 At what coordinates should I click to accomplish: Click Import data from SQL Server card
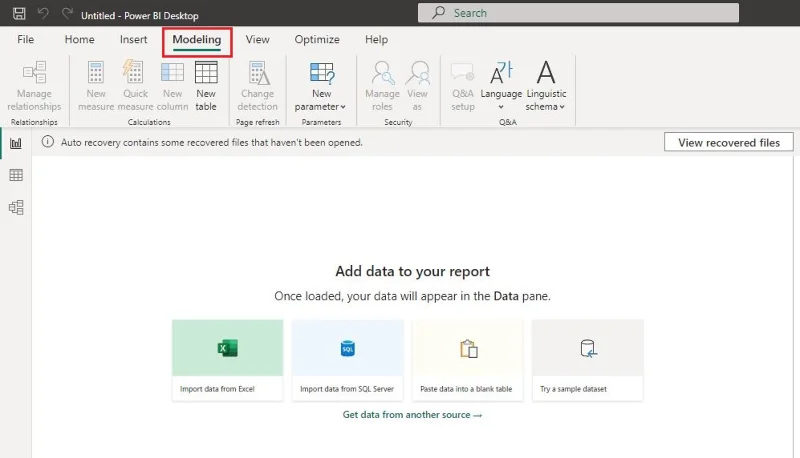(x=347, y=360)
